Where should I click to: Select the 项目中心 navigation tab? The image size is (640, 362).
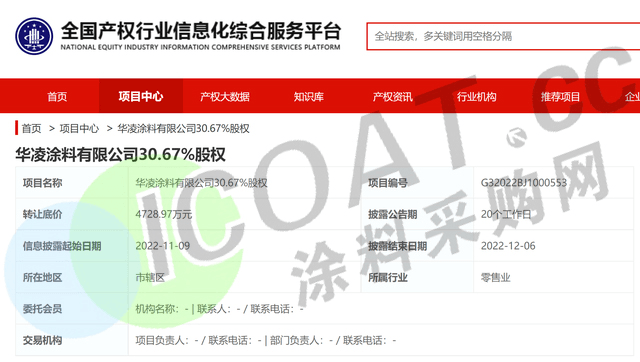(141, 96)
